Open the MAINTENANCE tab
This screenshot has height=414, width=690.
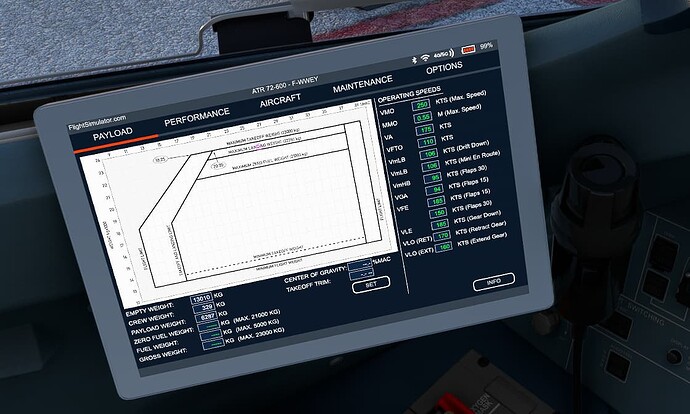(363, 84)
